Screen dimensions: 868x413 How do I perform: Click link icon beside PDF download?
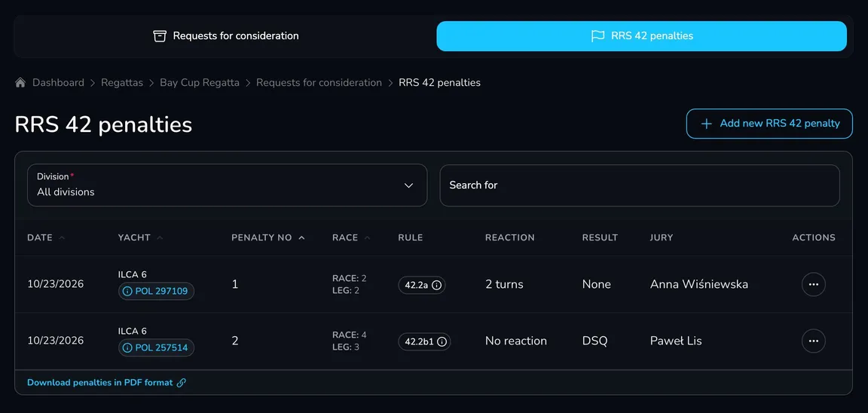(181, 383)
